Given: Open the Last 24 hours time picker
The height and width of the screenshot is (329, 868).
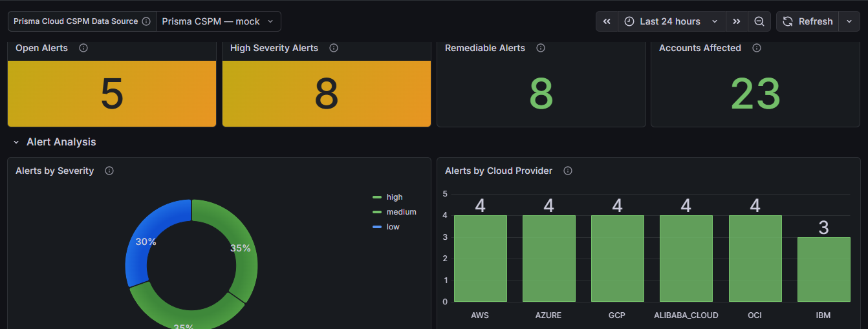Looking at the screenshot, I should coord(671,21).
